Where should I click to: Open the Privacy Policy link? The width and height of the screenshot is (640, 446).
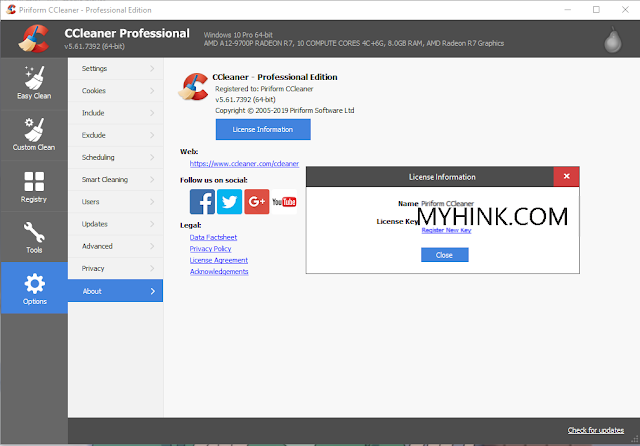coord(210,249)
